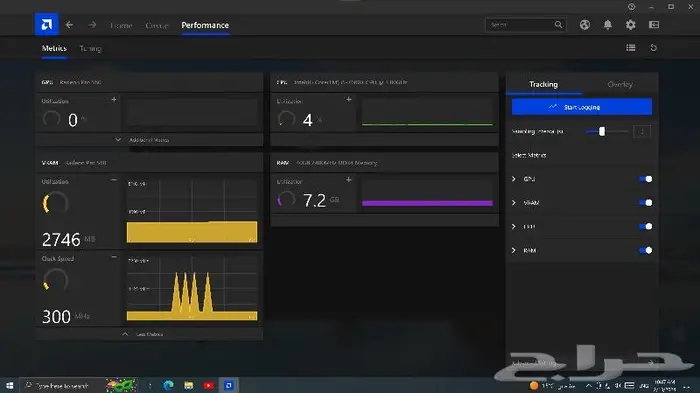Screen dimensions: 700x393
Task: Toggle CPU metric tracking switch
Action: click(646, 226)
